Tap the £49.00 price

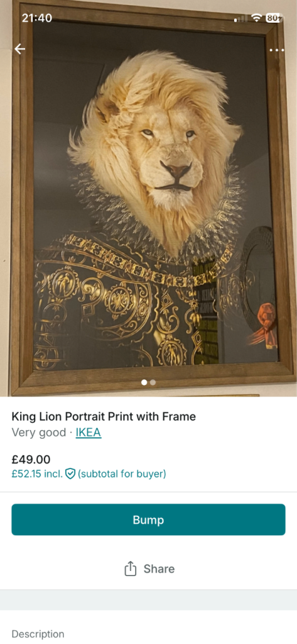[31, 460]
